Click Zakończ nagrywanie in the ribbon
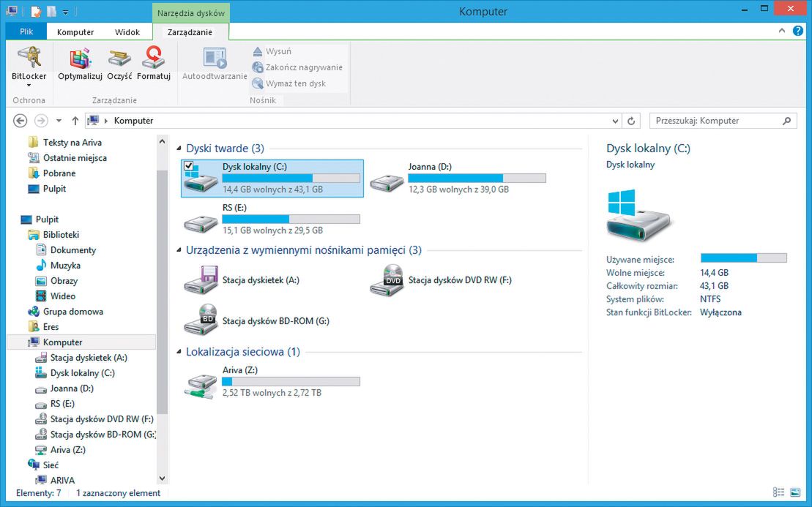Screen dimensions: 812x507 [x=297, y=67]
